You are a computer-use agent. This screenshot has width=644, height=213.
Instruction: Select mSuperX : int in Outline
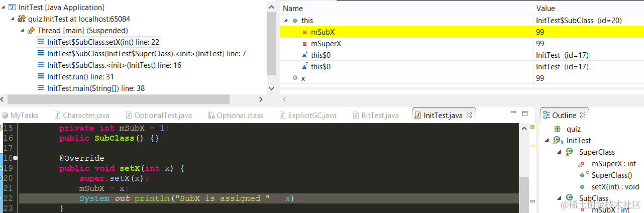pos(614,164)
